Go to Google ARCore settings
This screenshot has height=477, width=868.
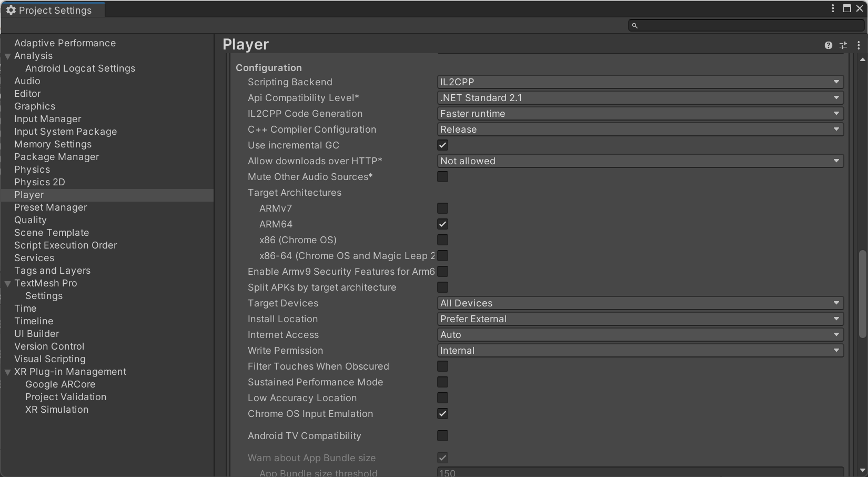pyautogui.click(x=60, y=384)
